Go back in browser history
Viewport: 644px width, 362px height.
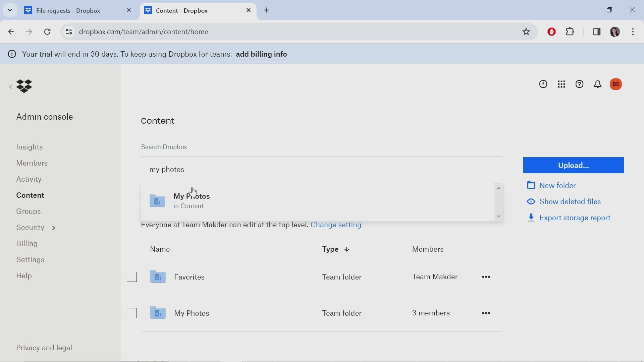point(11,32)
